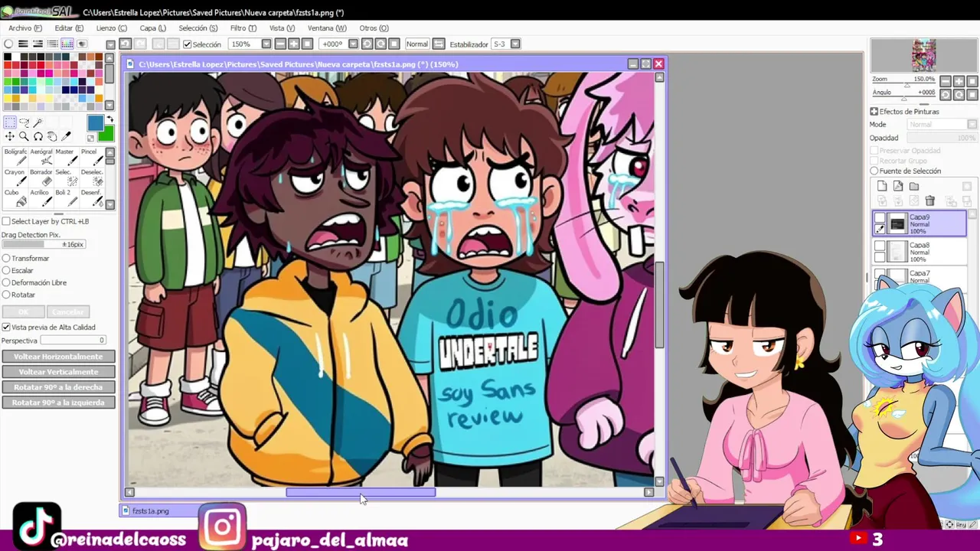
Task: Select the rectangular Selection tool
Action: (10, 122)
